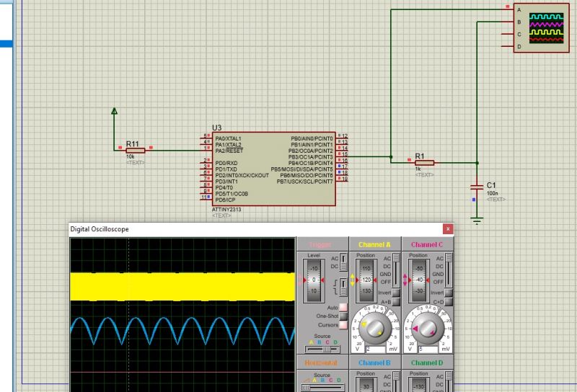Viewport: 577px width, 392px height.
Task: Select resistor R11 in the schematic
Action: (x=135, y=151)
